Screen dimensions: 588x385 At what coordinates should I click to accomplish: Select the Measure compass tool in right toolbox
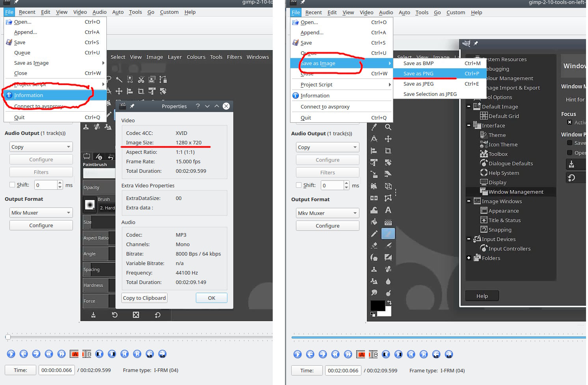point(374,139)
